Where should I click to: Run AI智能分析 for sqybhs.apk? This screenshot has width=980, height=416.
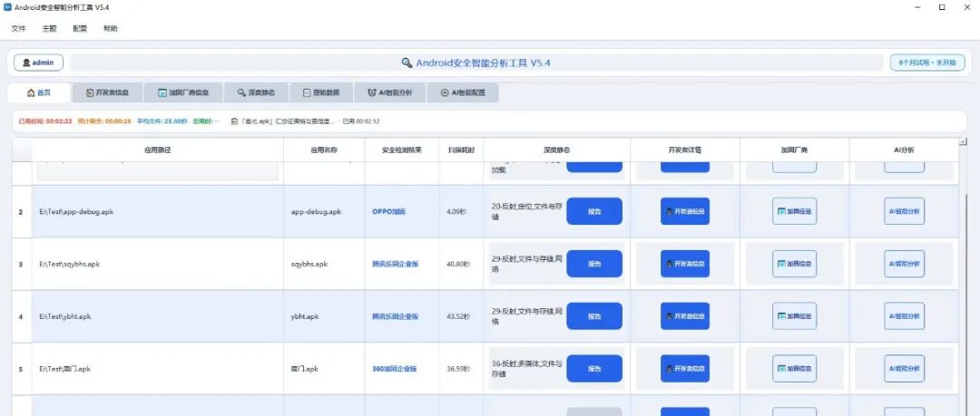905,264
